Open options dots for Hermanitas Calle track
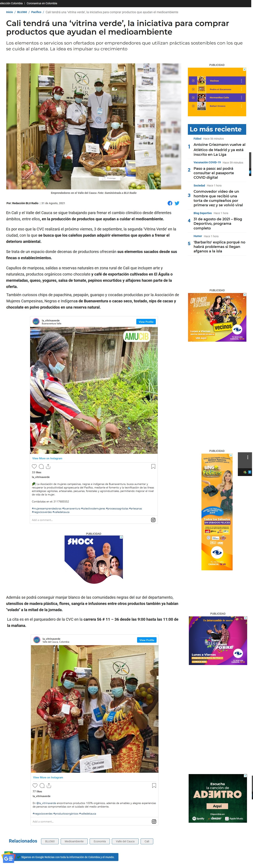Image resolution: width=253 pixels, height=868 pixels. click(x=242, y=97)
